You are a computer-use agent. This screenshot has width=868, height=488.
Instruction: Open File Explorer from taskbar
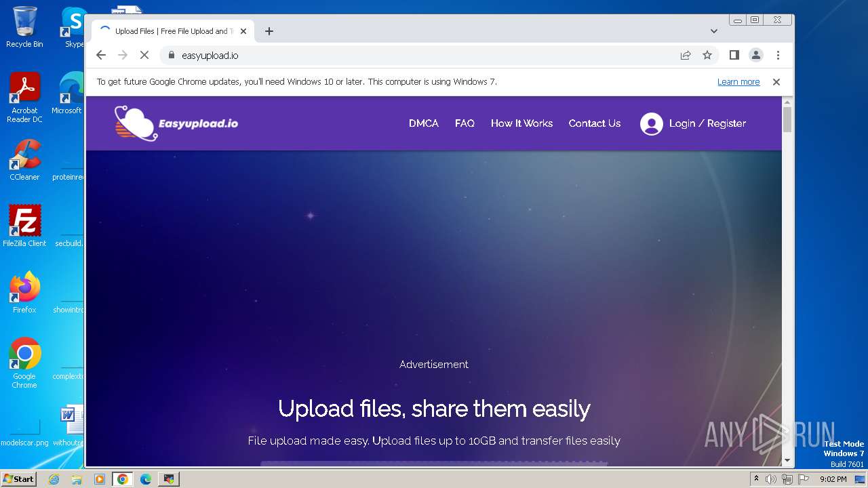point(77,479)
